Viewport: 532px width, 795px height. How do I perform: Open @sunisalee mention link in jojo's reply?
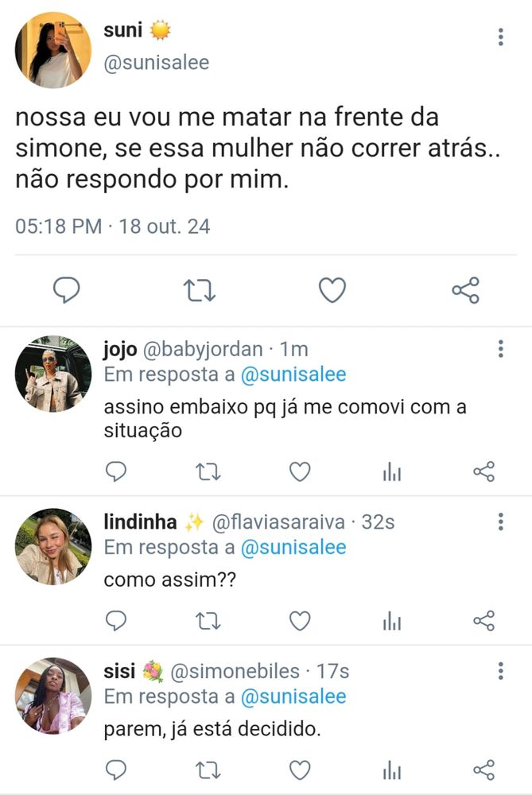click(293, 374)
